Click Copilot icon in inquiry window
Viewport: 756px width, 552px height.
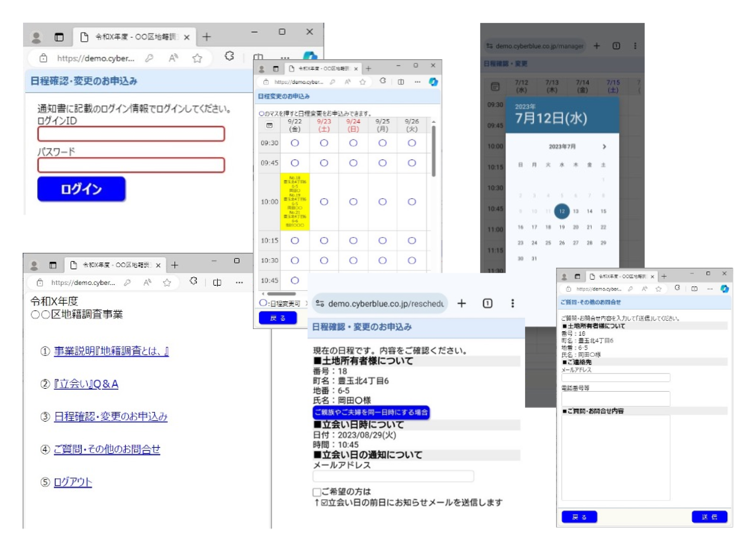[x=724, y=289]
